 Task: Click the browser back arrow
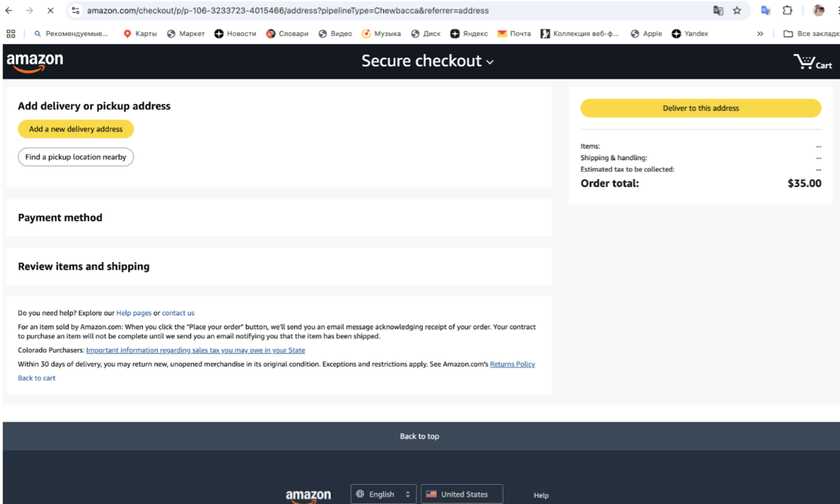(9, 11)
